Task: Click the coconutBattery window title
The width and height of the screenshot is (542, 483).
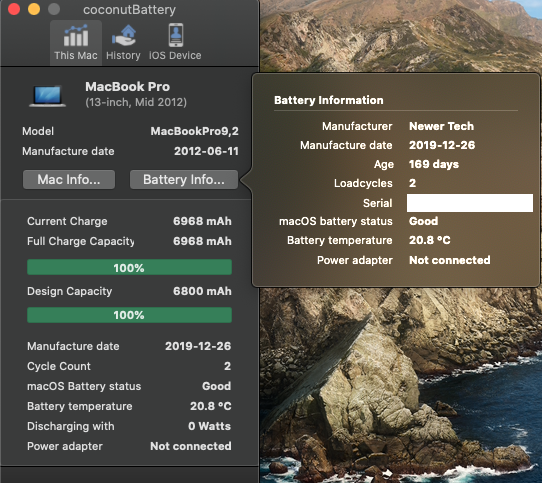Action: 129,10
